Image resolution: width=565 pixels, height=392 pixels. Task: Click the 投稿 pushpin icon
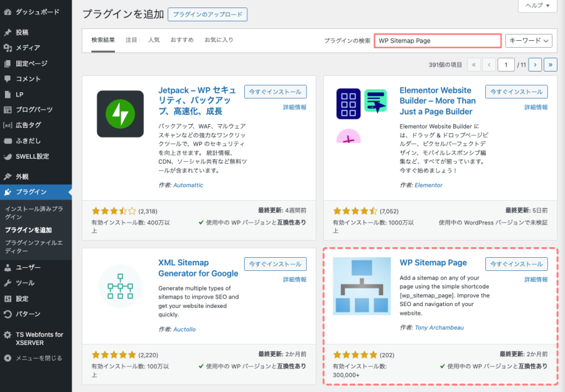click(8, 33)
